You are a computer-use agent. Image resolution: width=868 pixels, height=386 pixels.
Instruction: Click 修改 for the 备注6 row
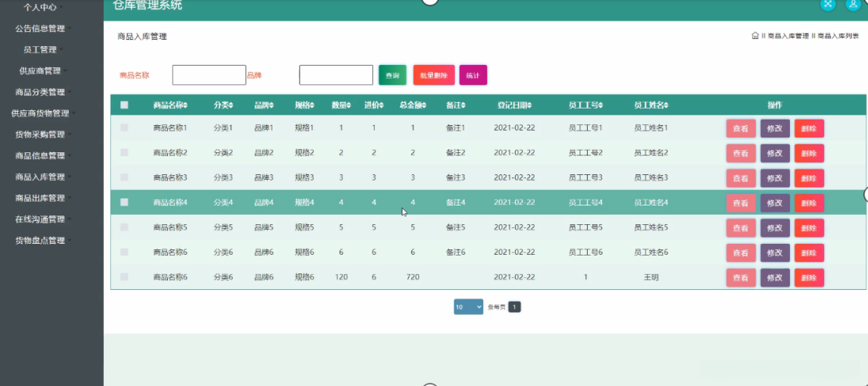pos(775,253)
